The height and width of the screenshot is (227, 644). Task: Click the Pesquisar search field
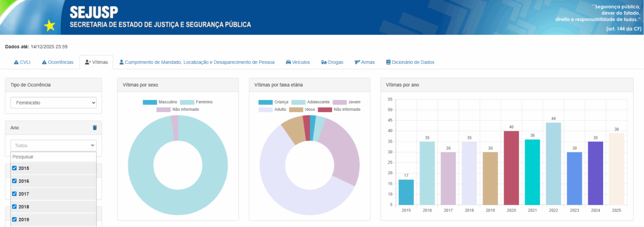pyautogui.click(x=54, y=157)
